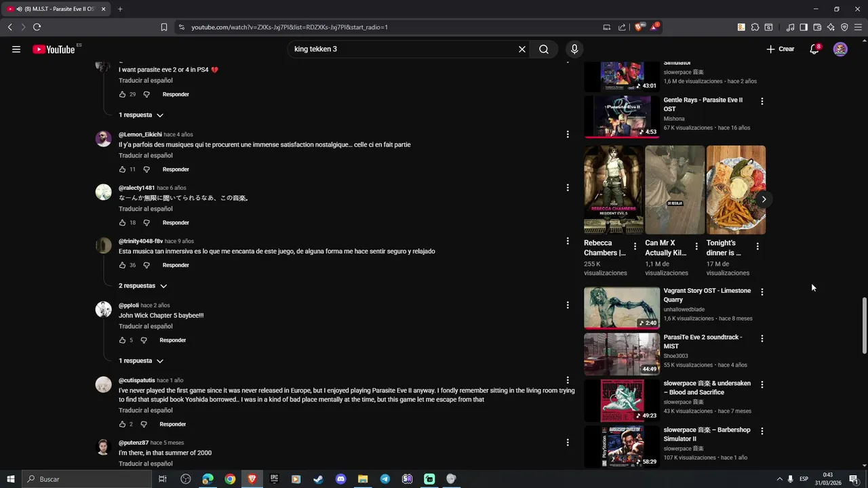Reply to ralecty1481 comment
Screen dimensions: 868x488
click(176, 222)
